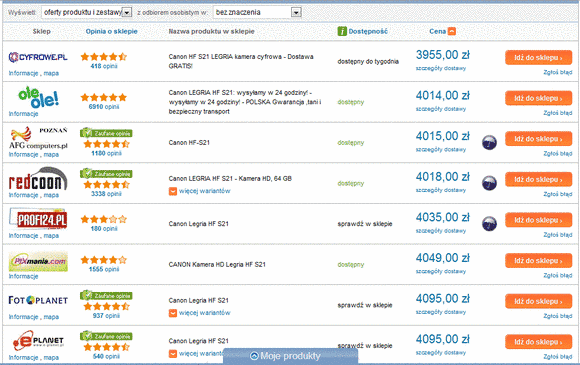This screenshot has width=580, height=365.
Task: Open the 'oferty produktu i zestawy' dropdown
Action: coord(87,12)
